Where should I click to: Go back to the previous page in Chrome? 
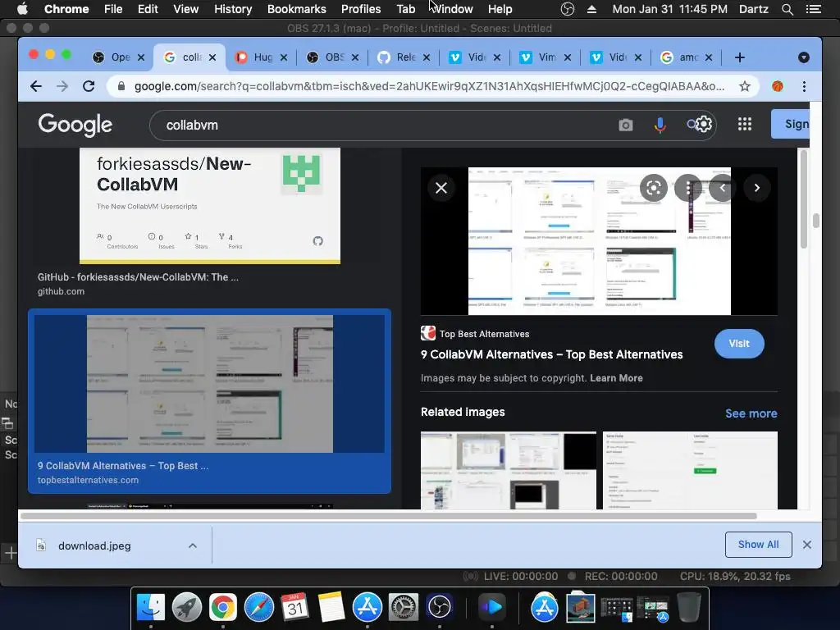36,86
